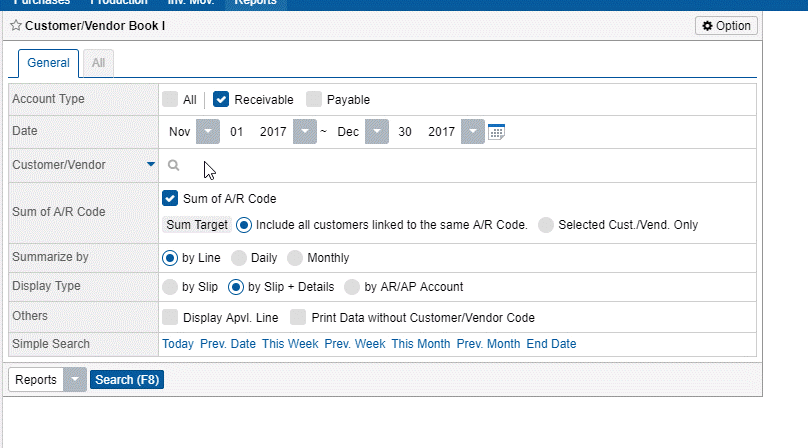Open the Purchases menu

click(41, 3)
